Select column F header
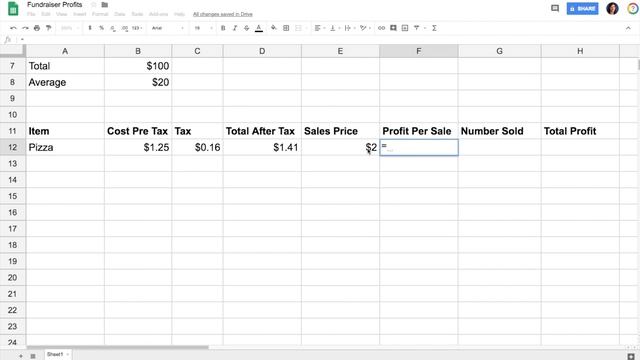 pyautogui.click(x=419, y=51)
